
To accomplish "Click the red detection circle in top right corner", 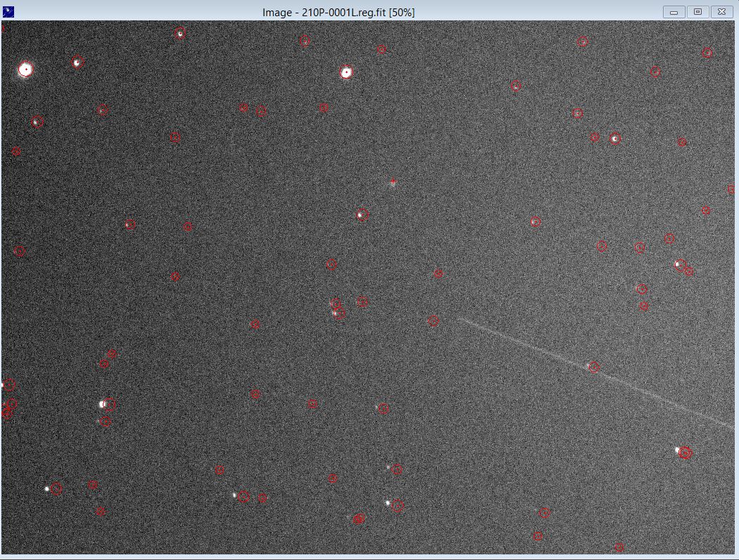I will (x=707, y=52).
